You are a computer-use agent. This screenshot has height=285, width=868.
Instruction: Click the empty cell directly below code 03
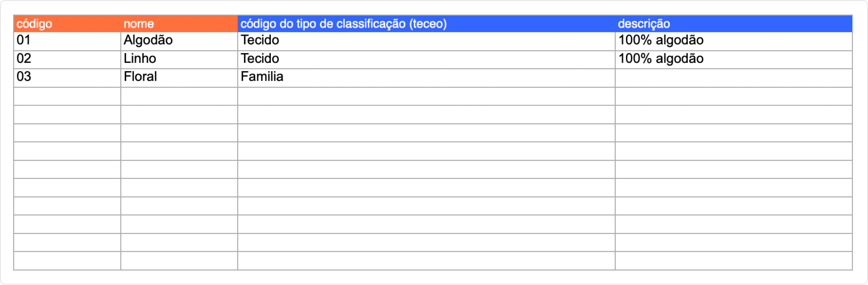pos(67,96)
